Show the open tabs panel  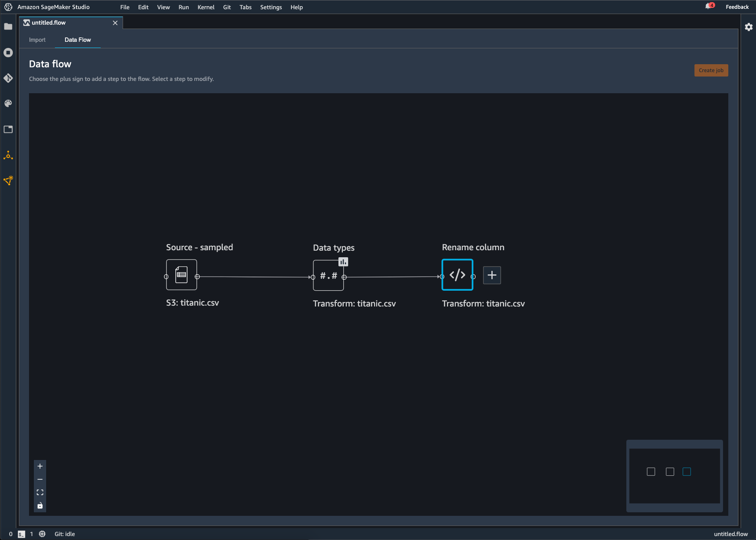coord(8,129)
